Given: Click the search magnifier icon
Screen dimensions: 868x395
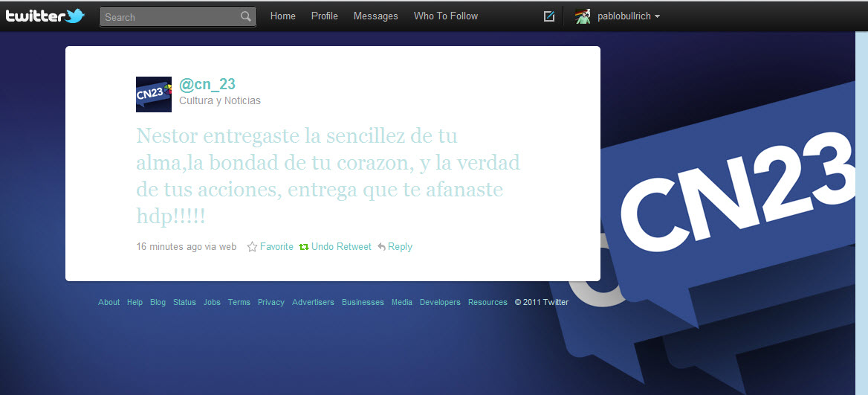Looking at the screenshot, I should [246, 16].
